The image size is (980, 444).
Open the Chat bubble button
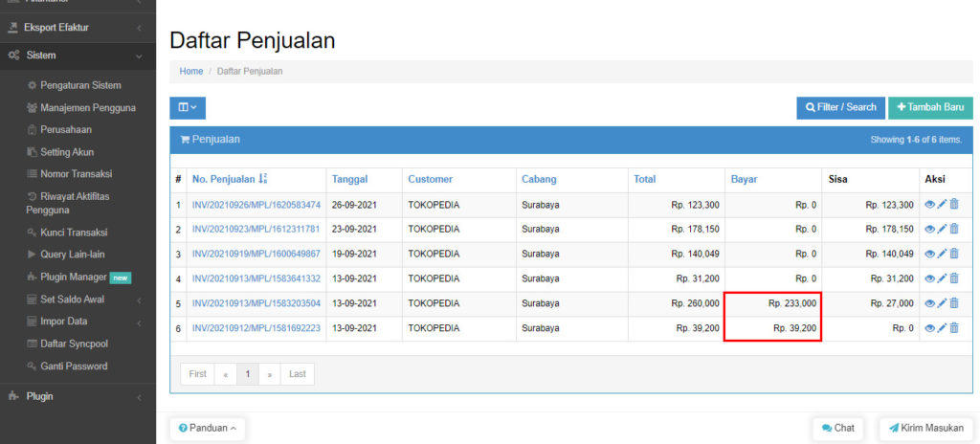pos(837,428)
